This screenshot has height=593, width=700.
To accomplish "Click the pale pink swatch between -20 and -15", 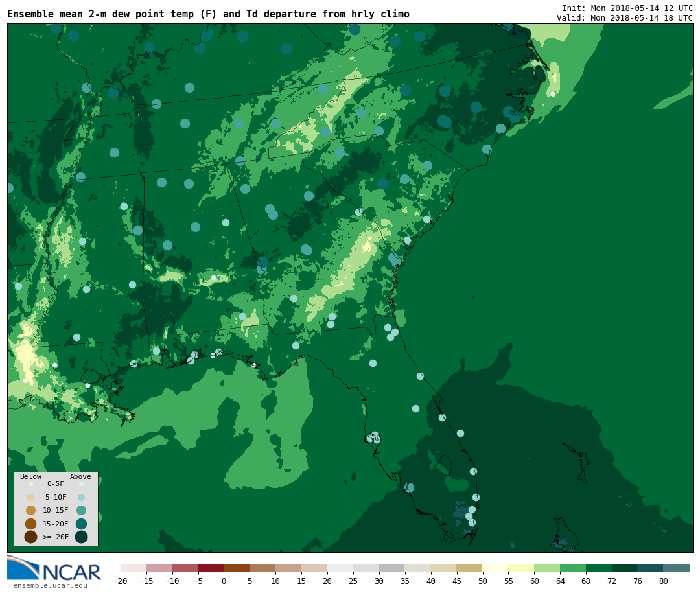I will (x=133, y=568).
